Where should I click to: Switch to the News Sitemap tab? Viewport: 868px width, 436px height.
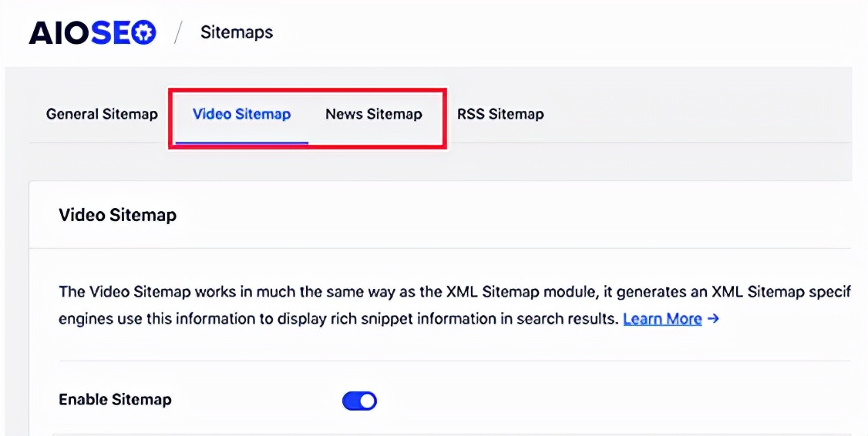[x=373, y=114]
